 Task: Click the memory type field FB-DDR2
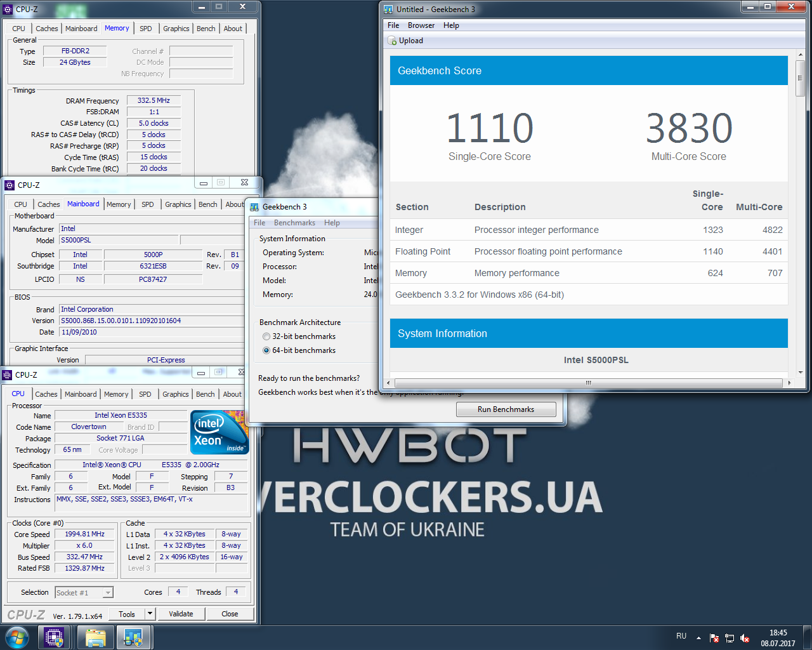pyautogui.click(x=75, y=51)
